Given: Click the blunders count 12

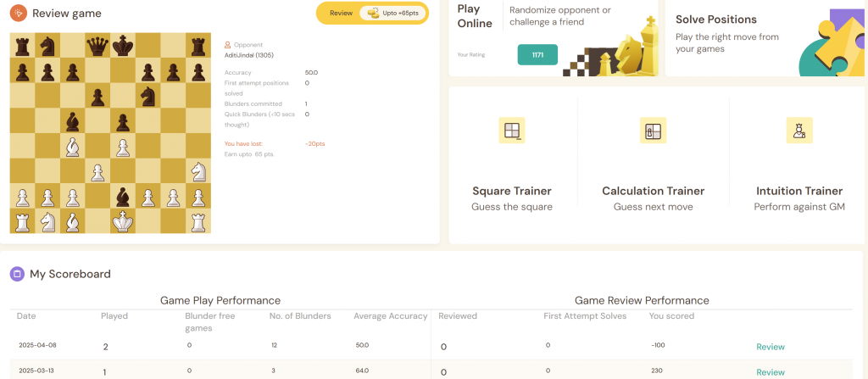Looking at the screenshot, I should coord(274,345).
